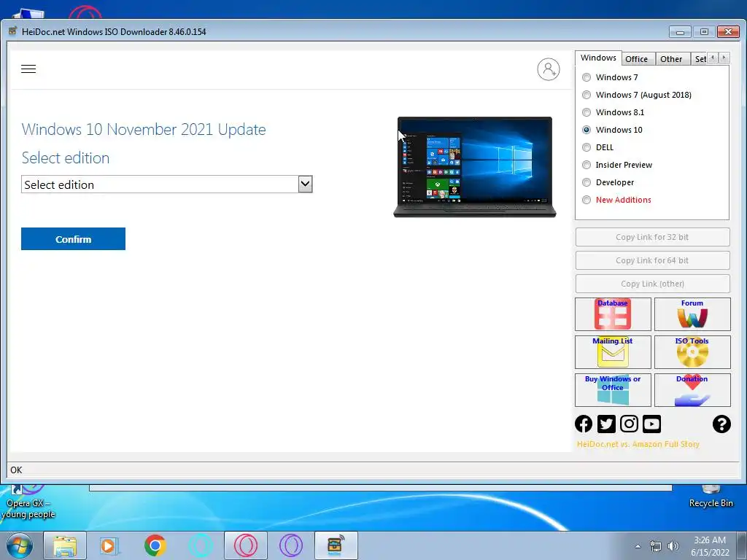Open the purple Opera taskbar icon
Screen dimensions: 747x560
[x=290, y=545]
